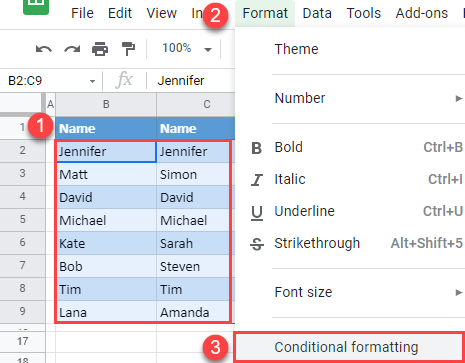Screen dimensions: 465x363
Task: Select row 3 header
Action: pos(22,174)
